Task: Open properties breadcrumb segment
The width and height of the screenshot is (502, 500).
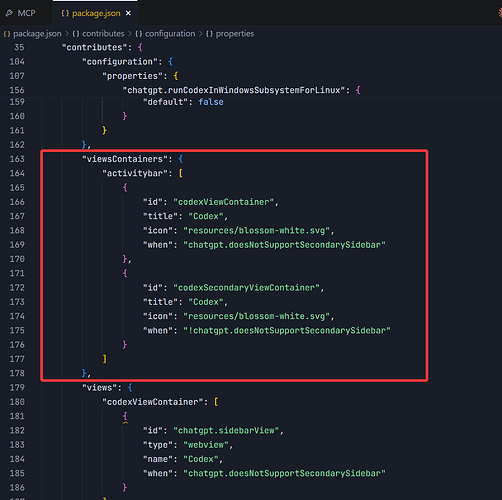Action: click(235, 34)
